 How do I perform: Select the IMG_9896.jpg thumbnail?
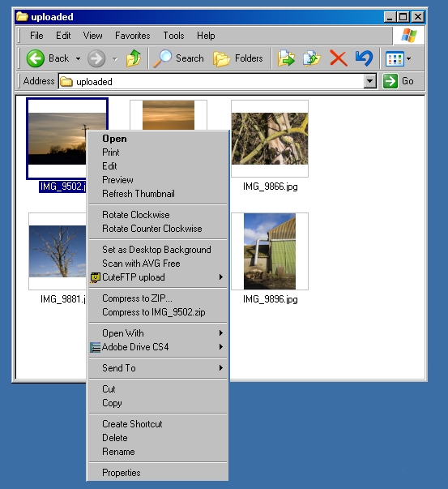pos(270,251)
